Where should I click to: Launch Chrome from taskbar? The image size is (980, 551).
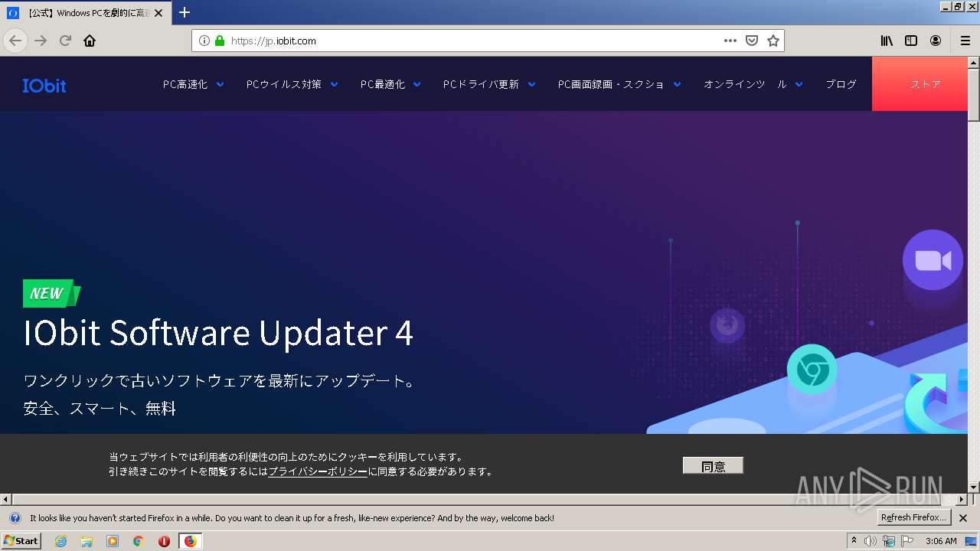[139, 541]
